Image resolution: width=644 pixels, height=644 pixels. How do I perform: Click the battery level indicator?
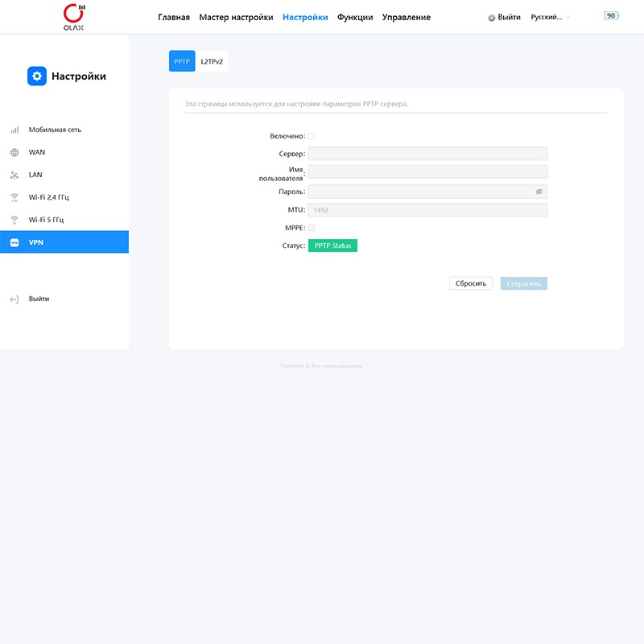coord(611,16)
